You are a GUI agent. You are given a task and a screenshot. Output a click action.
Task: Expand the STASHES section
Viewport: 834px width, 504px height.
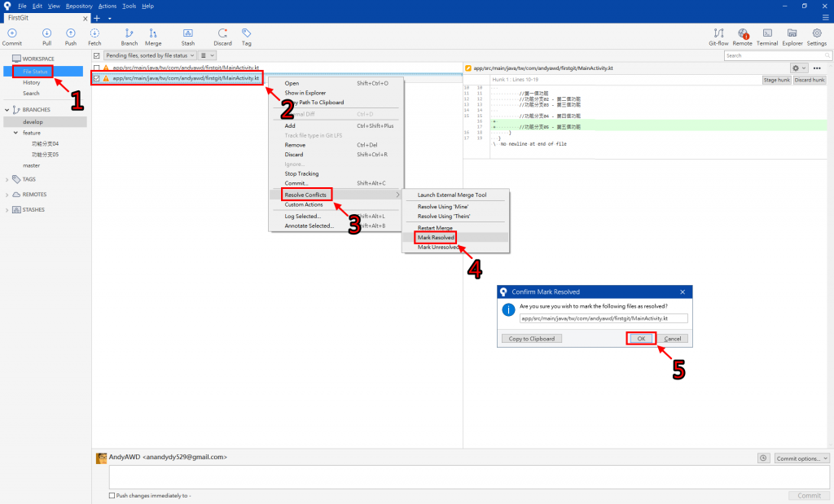[7, 210]
